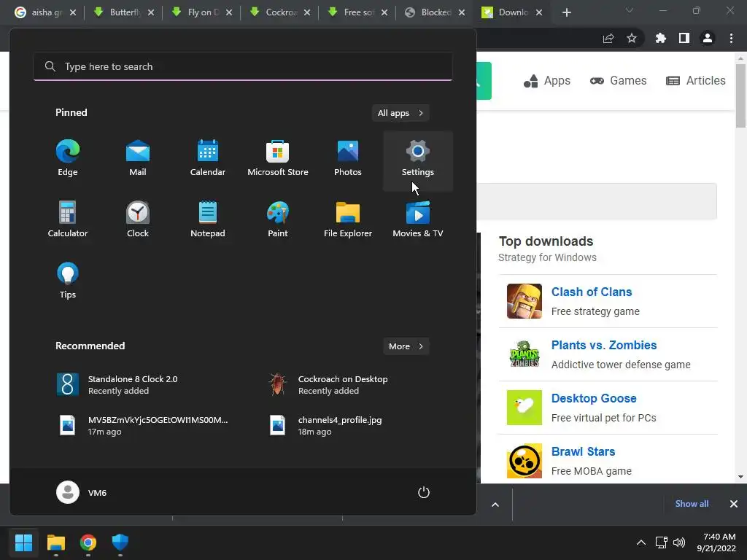Screen dimensions: 747x560
Task: Open Chrome tab search dropdown
Action: (630, 10)
